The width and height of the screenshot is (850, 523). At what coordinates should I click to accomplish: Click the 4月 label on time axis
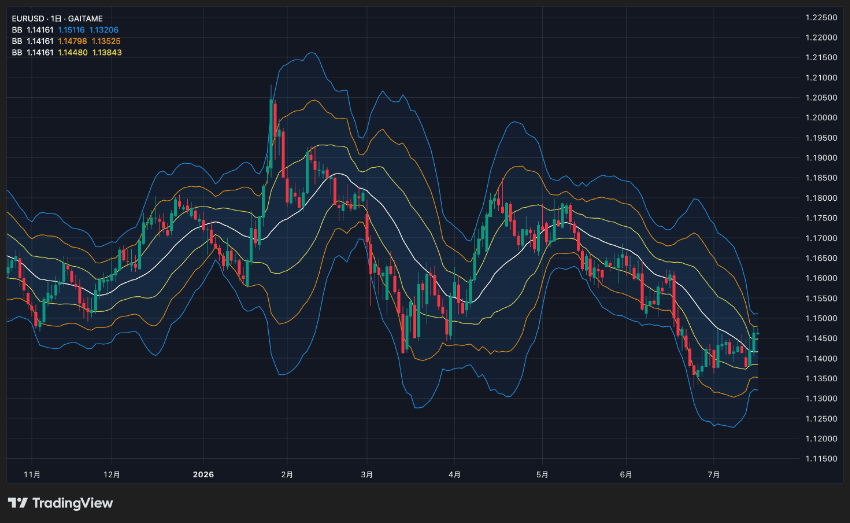(455, 474)
